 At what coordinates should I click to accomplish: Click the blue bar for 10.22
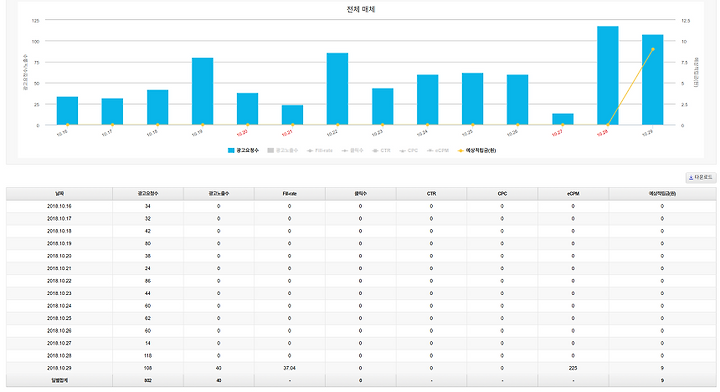(x=338, y=89)
